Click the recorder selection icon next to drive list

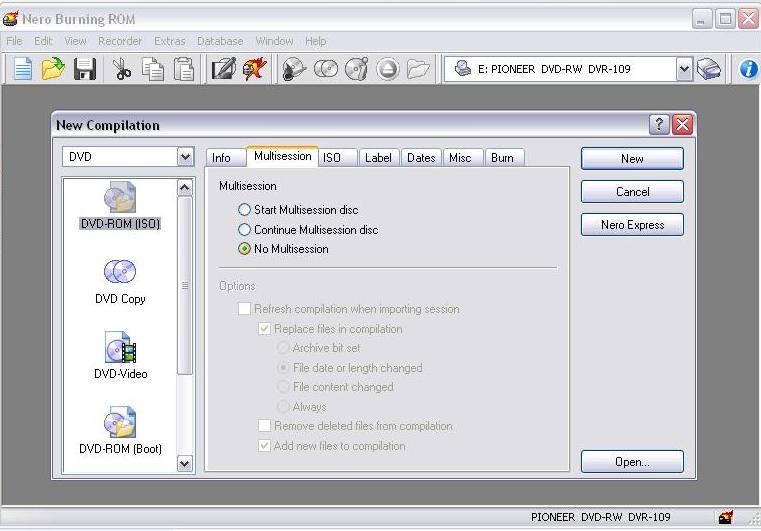(709, 68)
